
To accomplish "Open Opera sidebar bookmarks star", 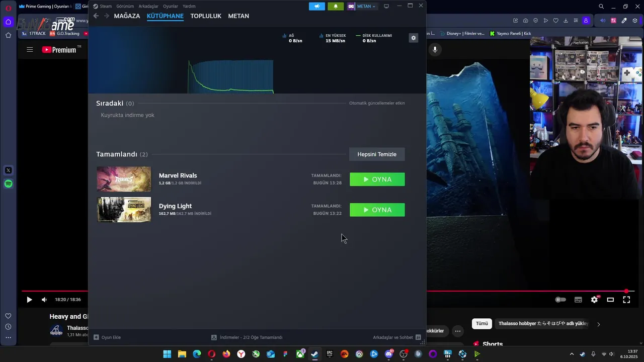I will (8, 35).
